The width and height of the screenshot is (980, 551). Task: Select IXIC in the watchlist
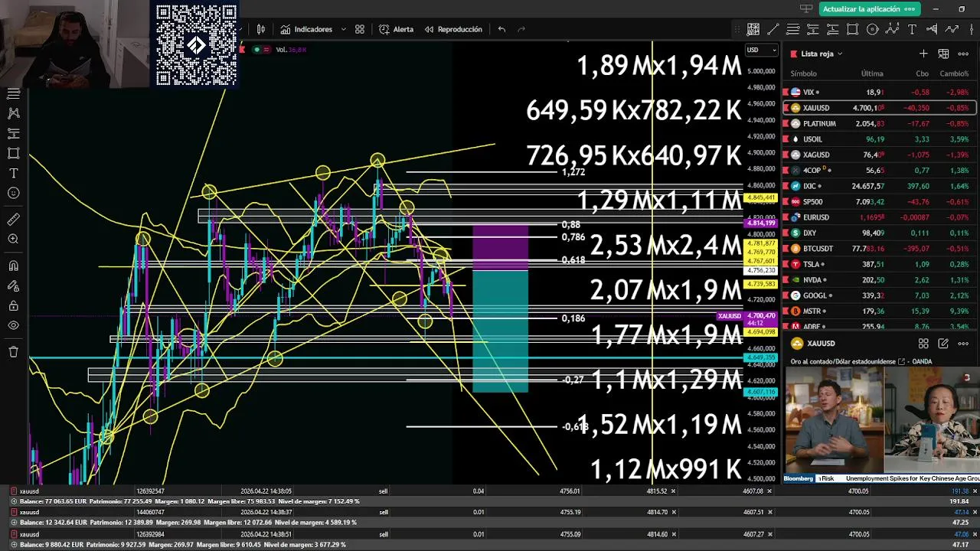pyautogui.click(x=879, y=186)
